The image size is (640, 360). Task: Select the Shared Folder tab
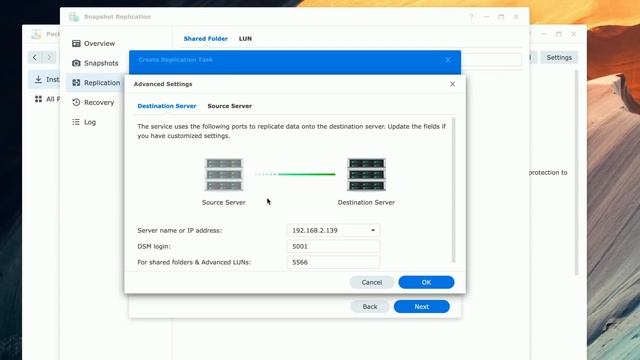click(205, 38)
